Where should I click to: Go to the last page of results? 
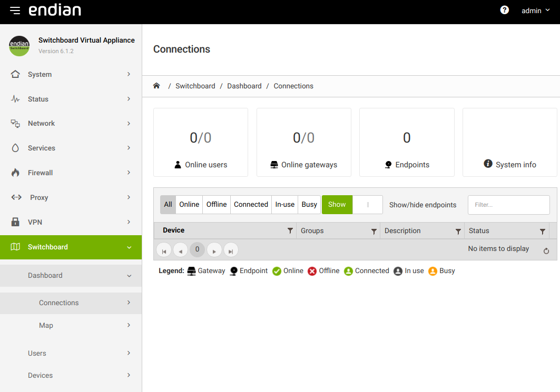tap(231, 250)
